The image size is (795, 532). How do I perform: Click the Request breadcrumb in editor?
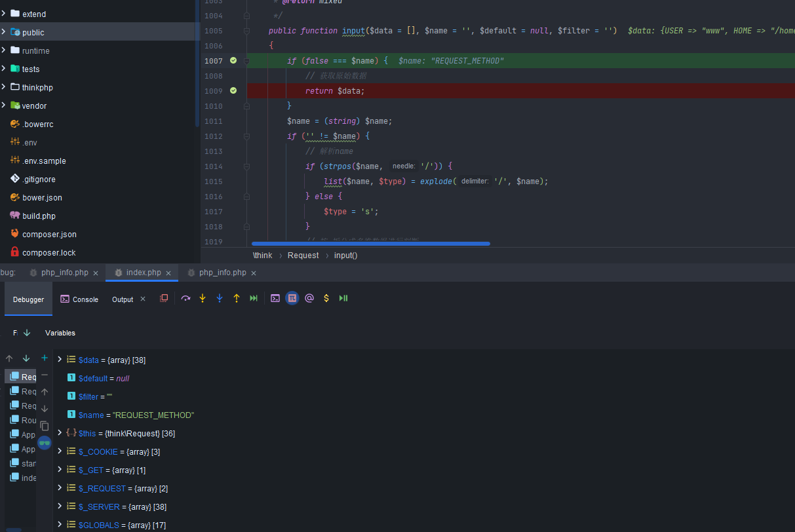303,256
